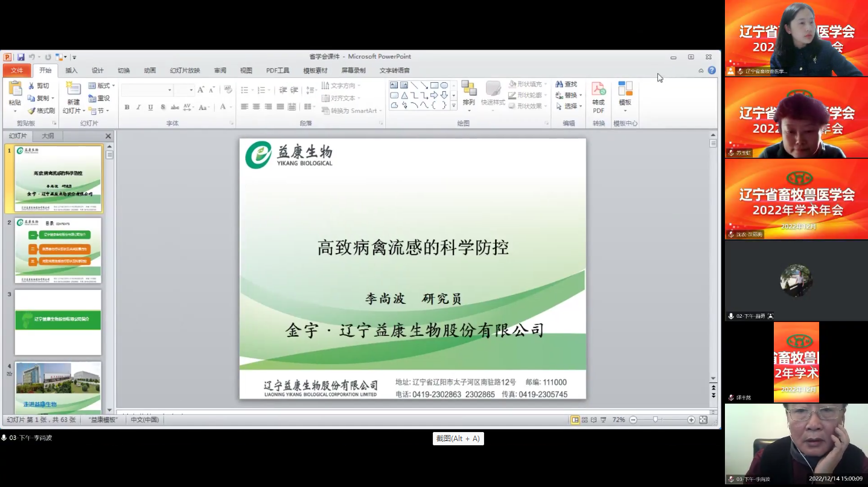
Task: Select slide 3 thumbnail
Action: [x=58, y=322]
